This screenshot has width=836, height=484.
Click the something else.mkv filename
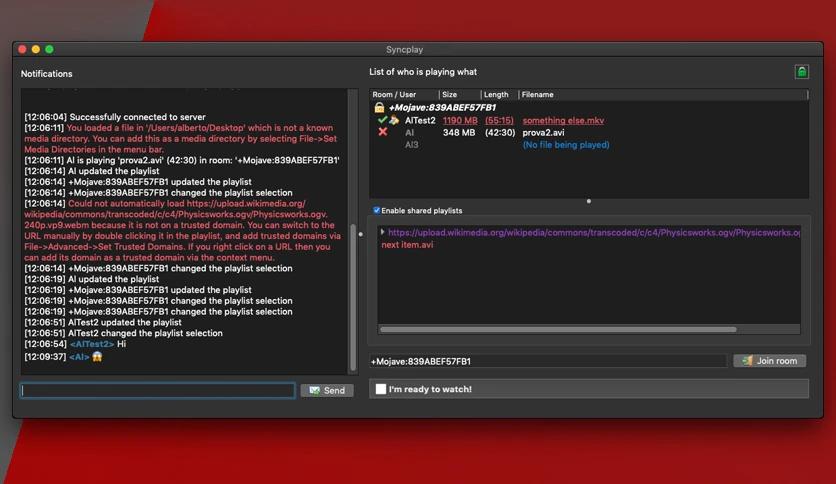click(x=563, y=120)
